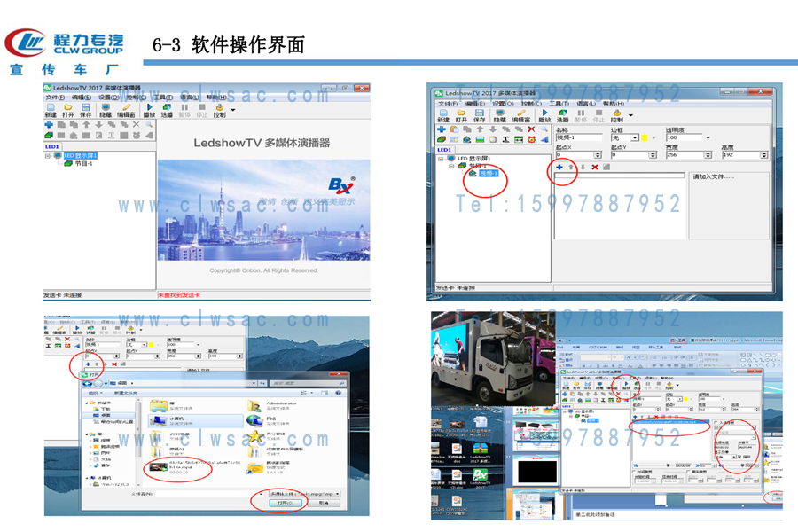Select 视频-1 tree item in top-right window

pos(489,174)
